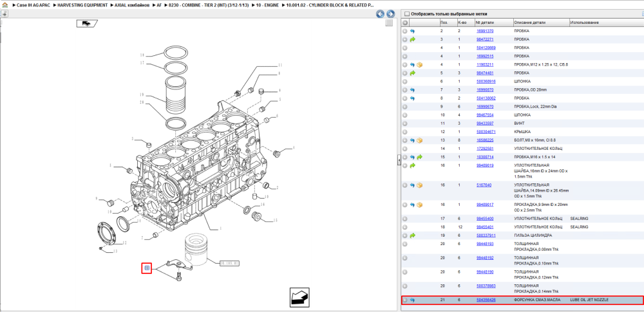Click green arrow icon for part 10300714
Viewport: 644px width, 312px height.
click(x=419, y=157)
